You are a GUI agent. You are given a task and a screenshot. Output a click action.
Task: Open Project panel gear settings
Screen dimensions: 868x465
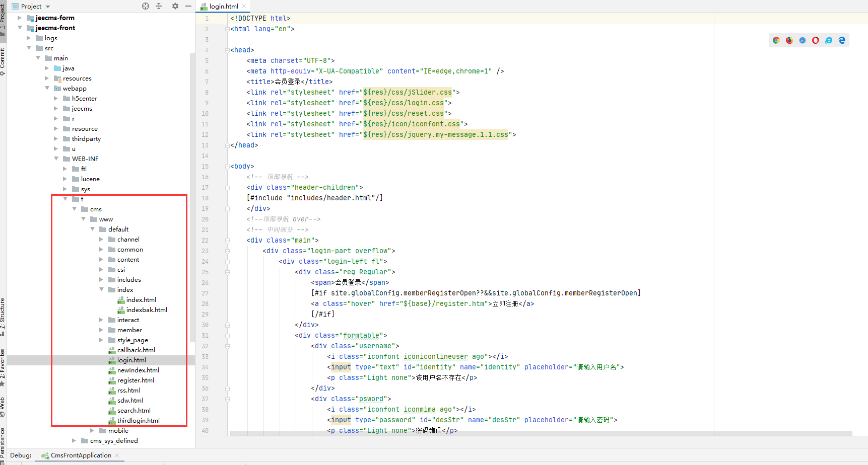coord(175,6)
